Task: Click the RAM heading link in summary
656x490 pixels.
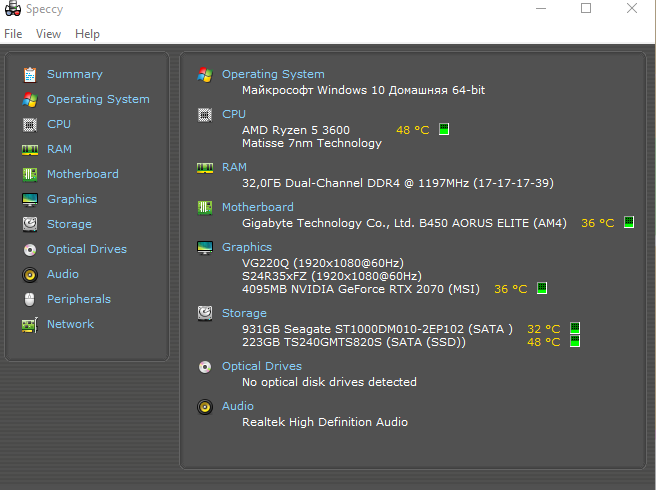Action: [234, 167]
